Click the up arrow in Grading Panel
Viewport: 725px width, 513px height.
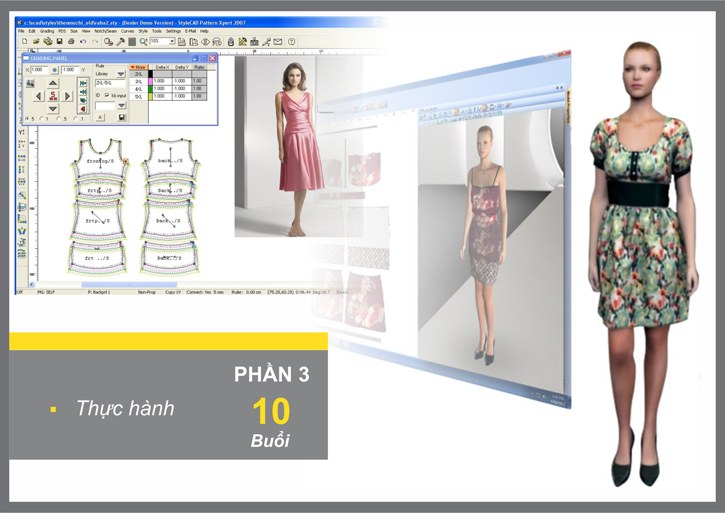pos(53,83)
